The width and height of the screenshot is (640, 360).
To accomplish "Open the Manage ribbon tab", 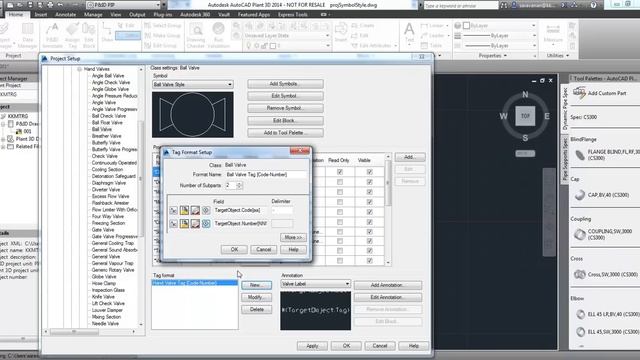I will (93, 14).
